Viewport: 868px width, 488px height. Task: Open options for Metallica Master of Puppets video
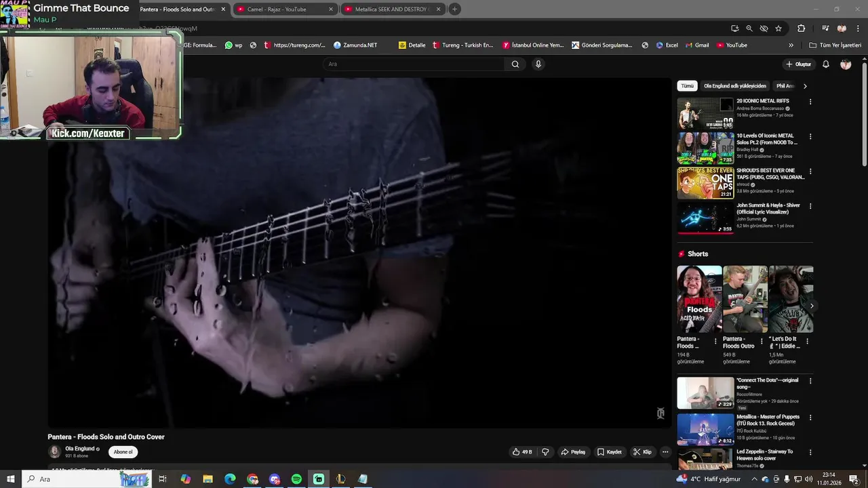point(810,418)
